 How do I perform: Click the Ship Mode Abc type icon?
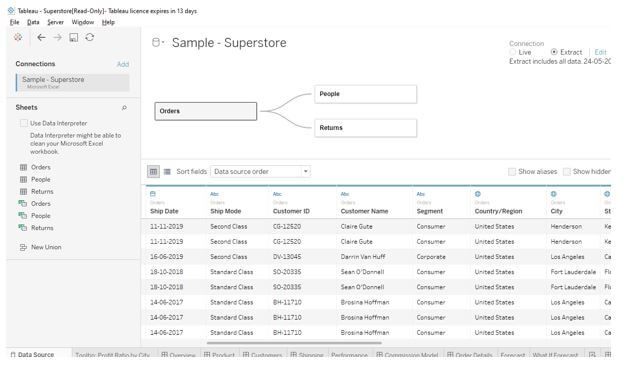[x=214, y=194]
